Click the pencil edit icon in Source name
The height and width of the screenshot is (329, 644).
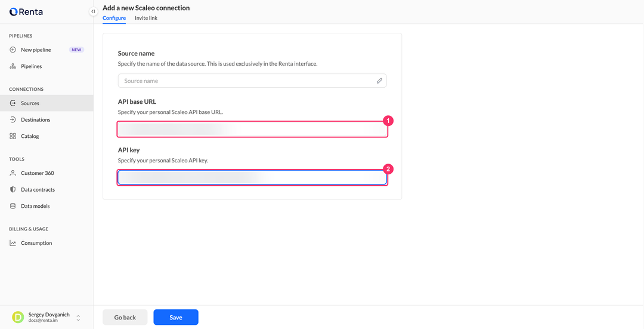pyautogui.click(x=379, y=81)
